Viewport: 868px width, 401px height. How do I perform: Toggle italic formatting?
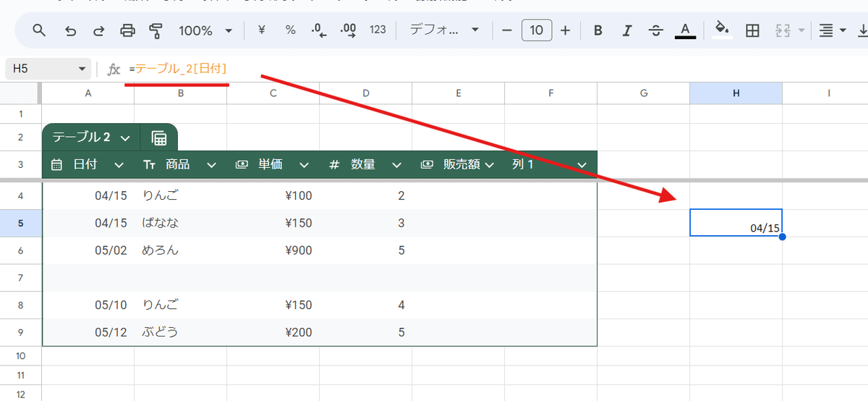coord(627,30)
